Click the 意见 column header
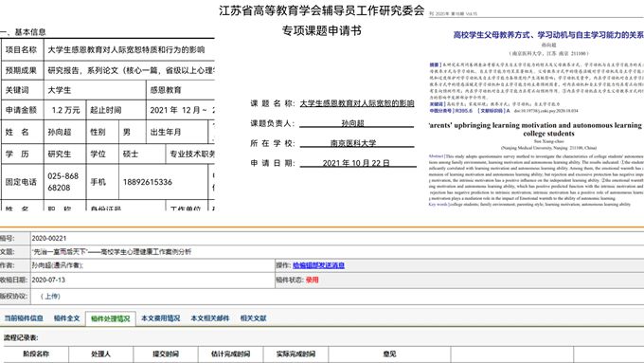This screenshot has height=363, width=644. point(389,354)
